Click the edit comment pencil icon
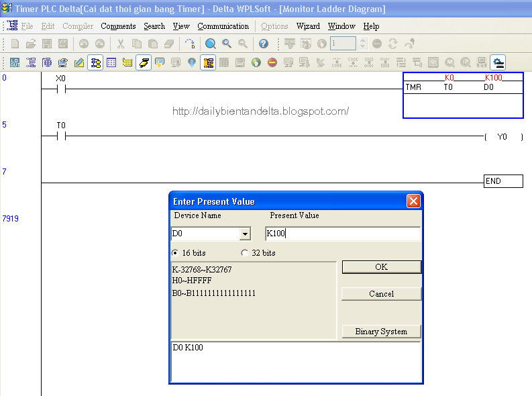The image size is (532, 396). pyautogui.click(x=78, y=62)
